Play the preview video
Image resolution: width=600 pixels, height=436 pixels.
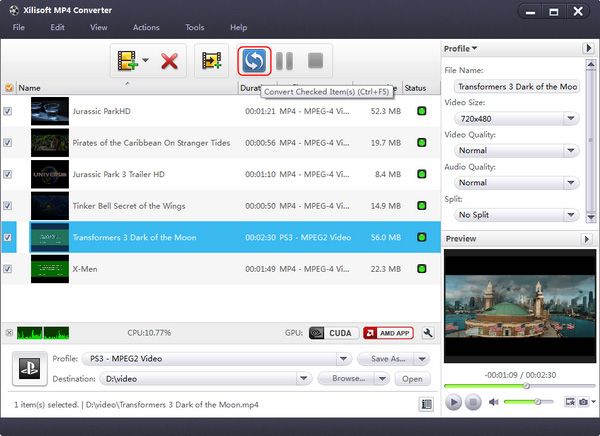[453, 402]
